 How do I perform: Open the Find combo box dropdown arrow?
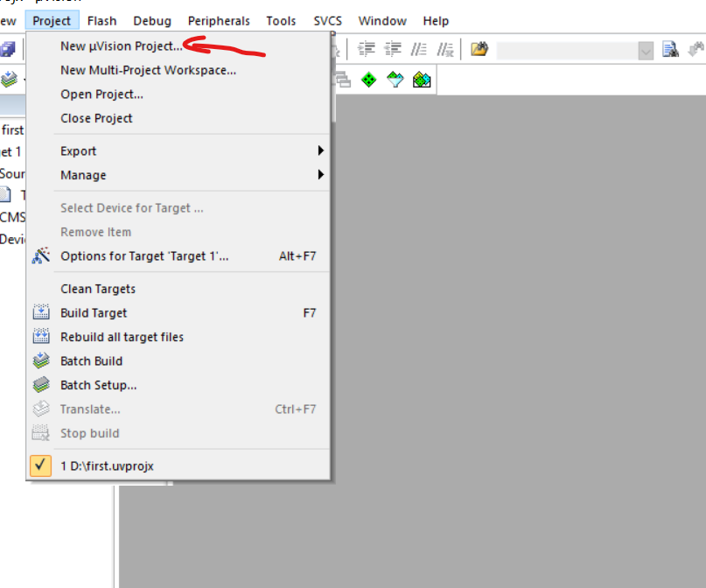646,51
